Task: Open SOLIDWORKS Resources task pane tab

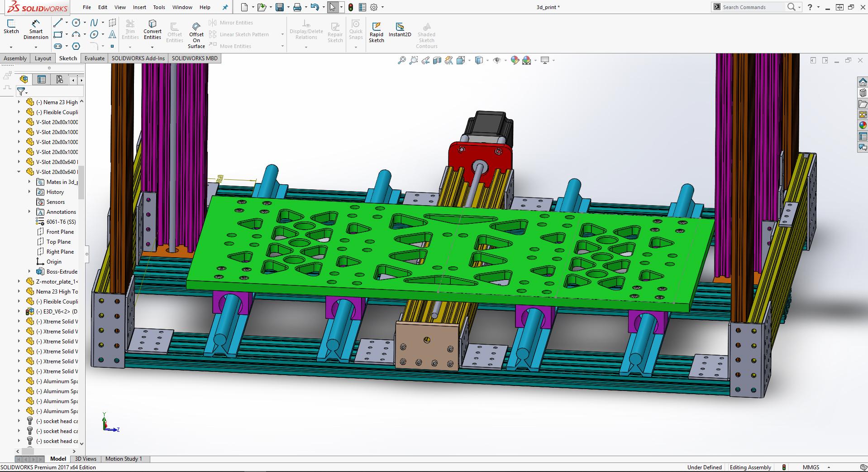Action: click(x=863, y=82)
